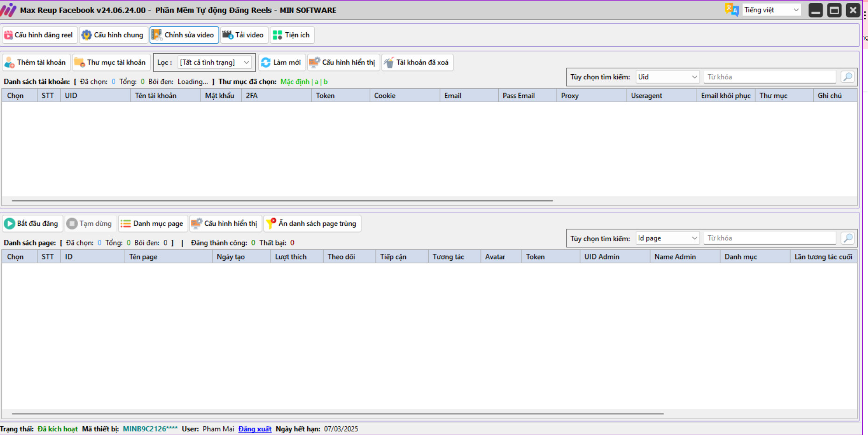The width and height of the screenshot is (868, 435).
Task: Open Cấu hình chung gear settings
Action: pyautogui.click(x=113, y=35)
